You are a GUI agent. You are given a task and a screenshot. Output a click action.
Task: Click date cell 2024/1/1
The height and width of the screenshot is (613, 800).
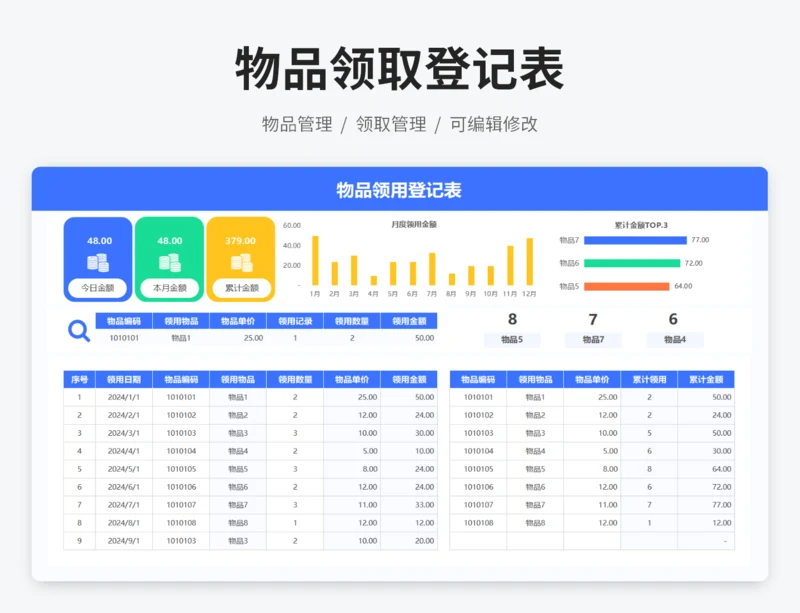[123, 397]
